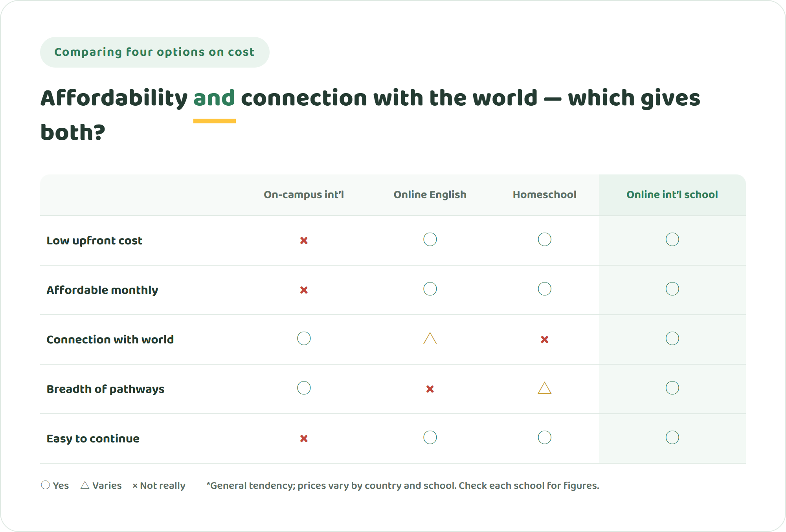Click the circle for Breadth of pathways under On-campus int'l
This screenshot has height=532, width=786.
(x=304, y=388)
